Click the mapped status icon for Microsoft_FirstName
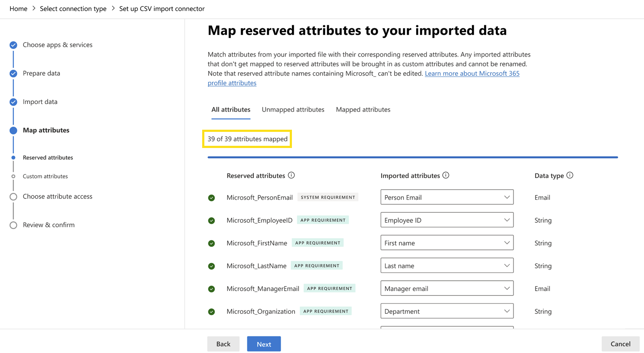Screen dimensions: 644x353 (x=212, y=242)
